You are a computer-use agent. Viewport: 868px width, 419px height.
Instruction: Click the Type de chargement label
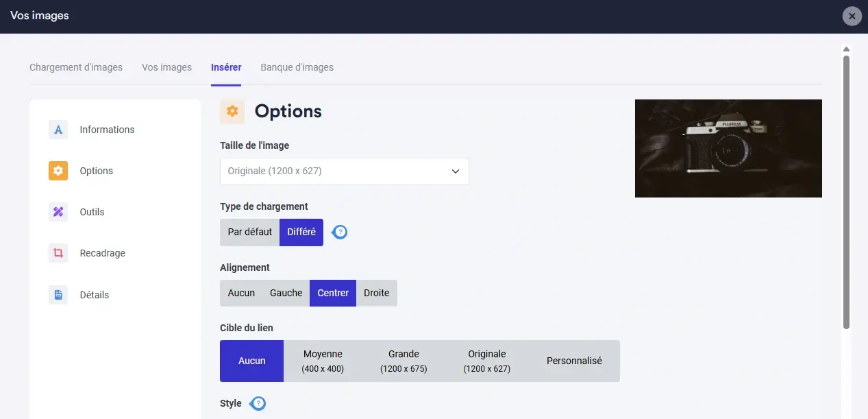(x=264, y=206)
